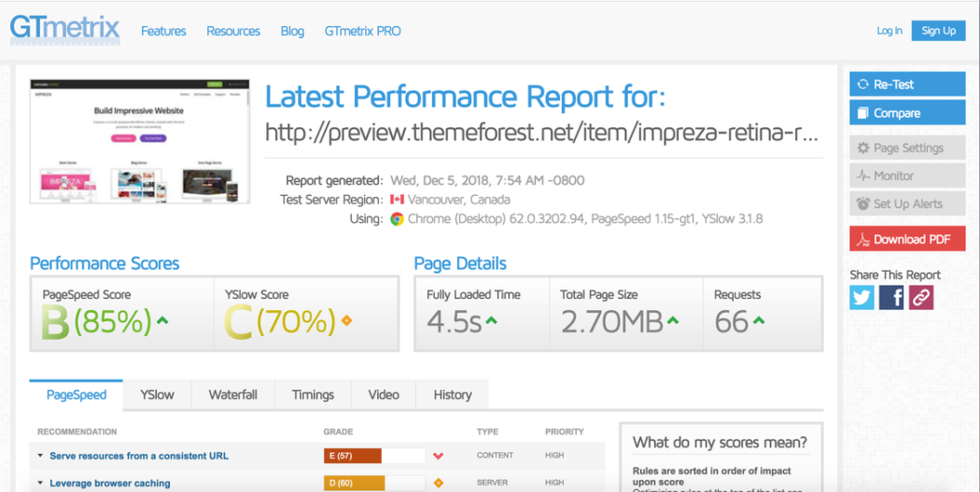Click the Set Up Alerts button
Viewport: 980px width, 492px height.
tap(907, 204)
